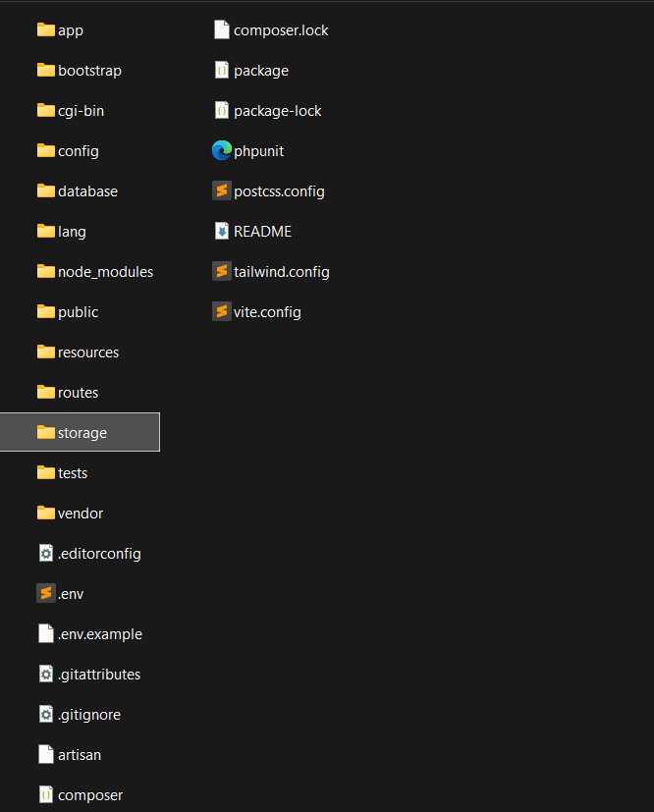Select the README markdown file icon

pos(222,231)
